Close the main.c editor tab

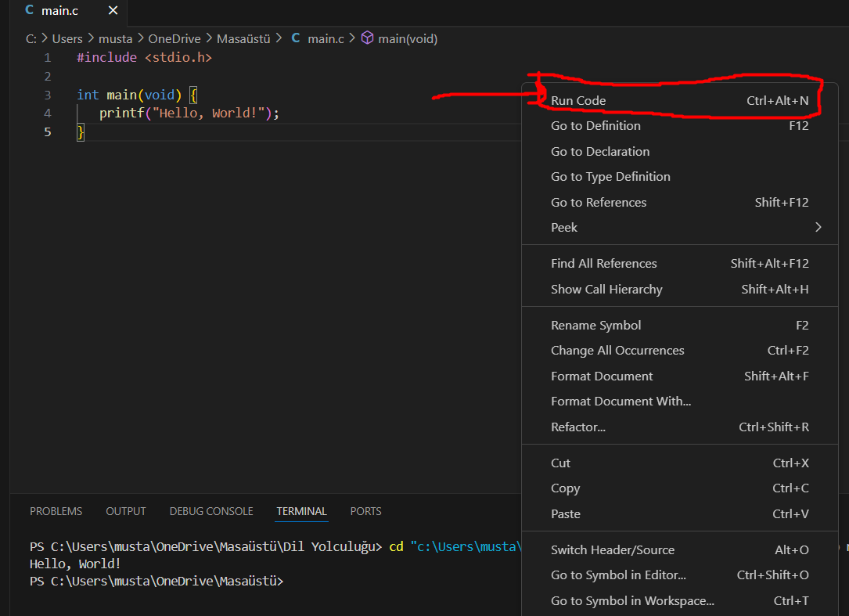[x=113, y=10]
